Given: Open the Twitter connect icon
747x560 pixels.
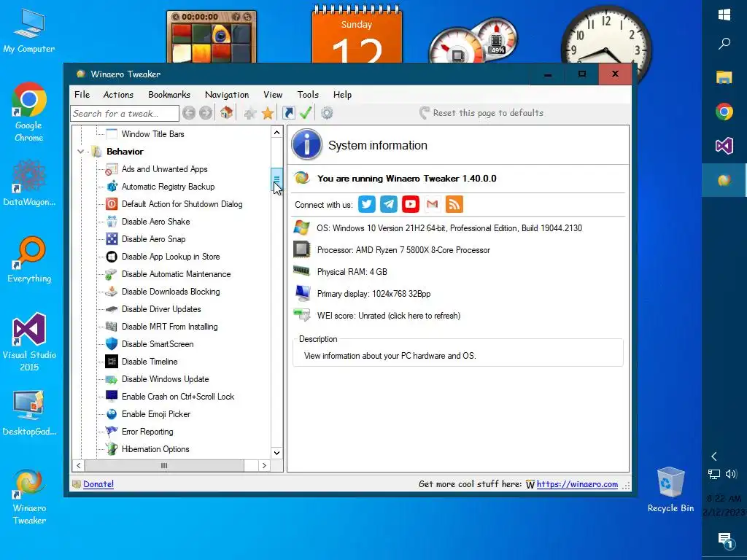Looking at the screenshot, I should coord(367,204).
